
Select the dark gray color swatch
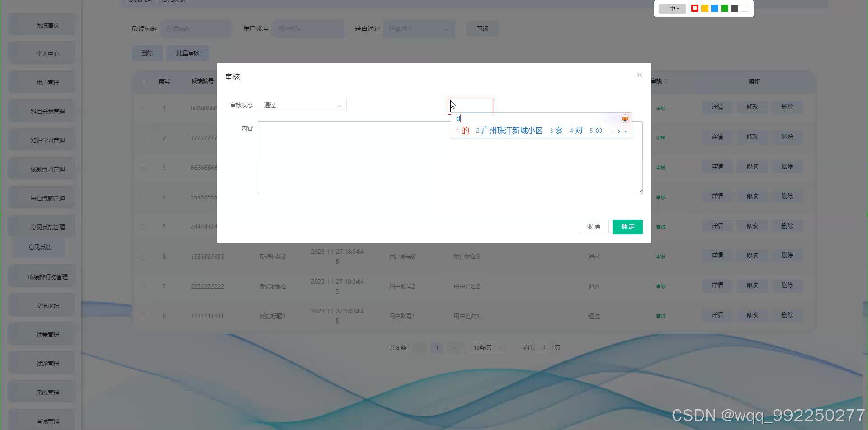tap(735, 8)
